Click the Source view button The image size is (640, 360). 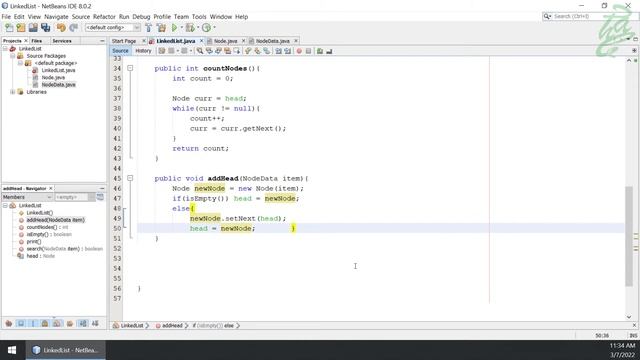[x=120, y=51]
